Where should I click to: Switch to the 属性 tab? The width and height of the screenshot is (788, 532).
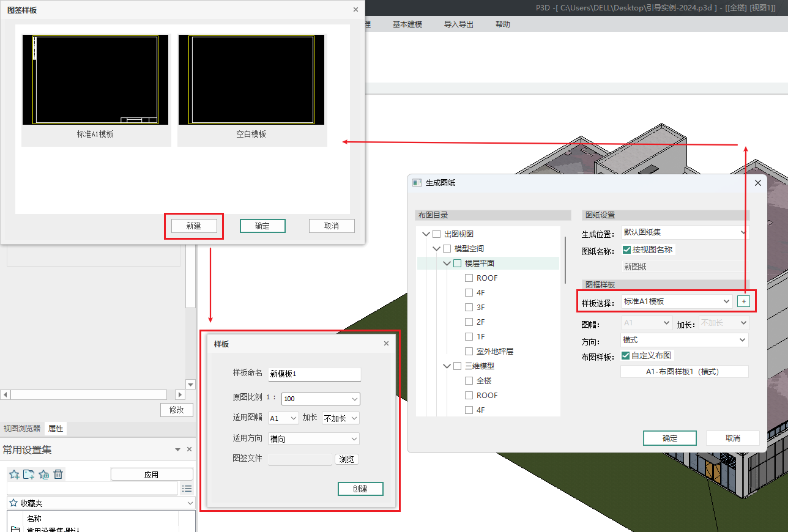click(56, 429)
